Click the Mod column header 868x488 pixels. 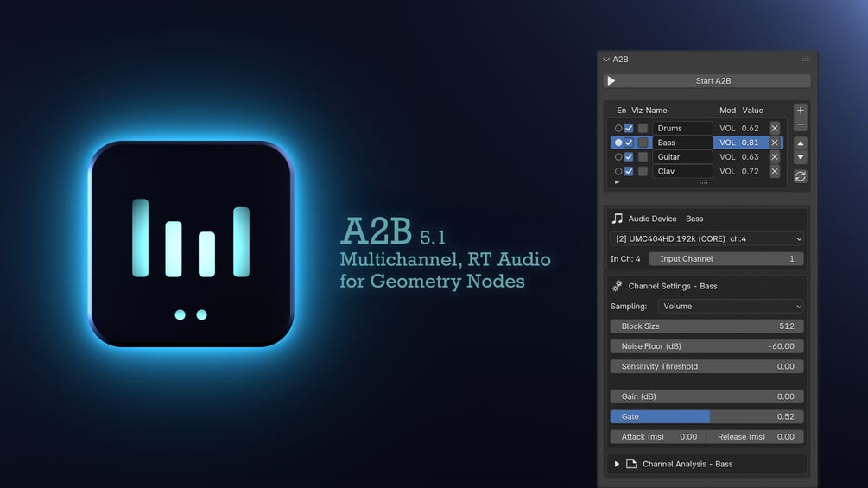pyautogui.click(x=727, y=110)
